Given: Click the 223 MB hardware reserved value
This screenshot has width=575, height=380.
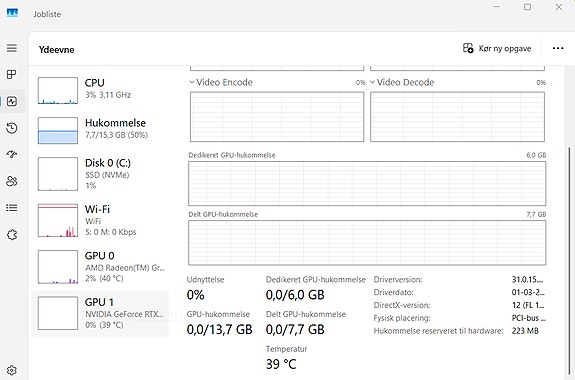Looking at the screenshot, I should click(525, 331).
